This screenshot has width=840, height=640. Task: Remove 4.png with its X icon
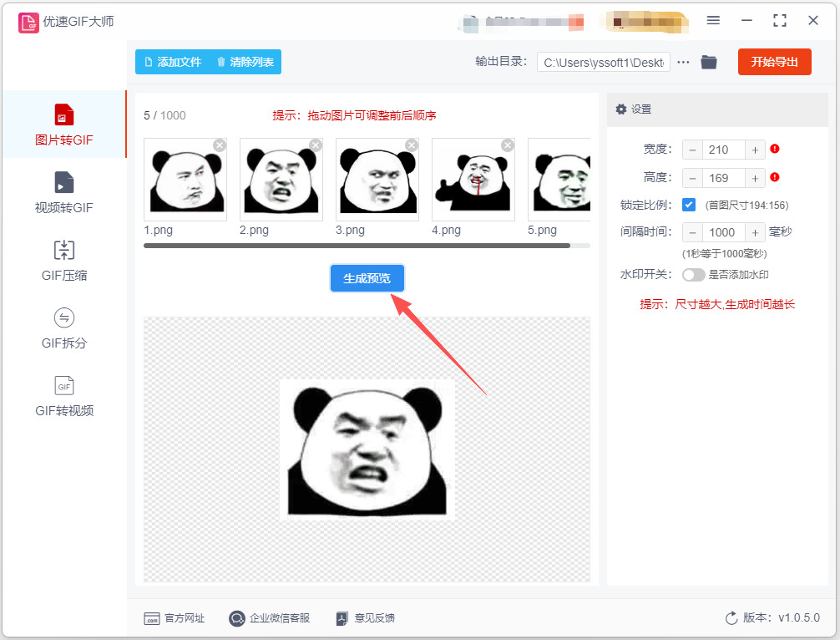pyautogui.click(x=508, y=145)
